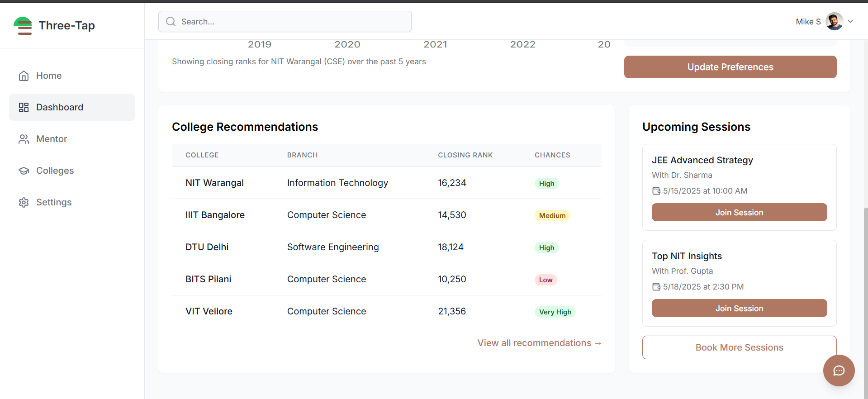Click the 2020 chart axis label
Screen dimensions: 868x399
tap(347, 44)
